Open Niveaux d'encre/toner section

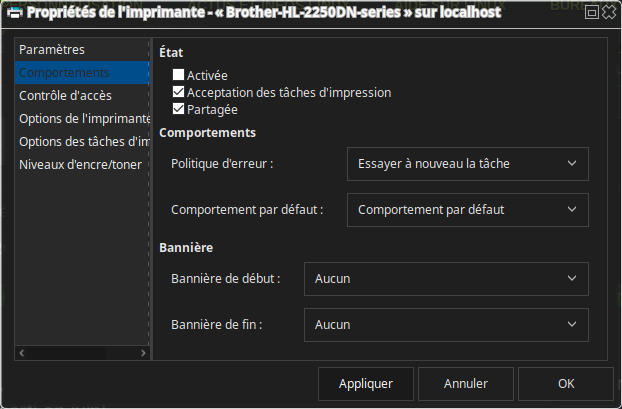(81, 165)
